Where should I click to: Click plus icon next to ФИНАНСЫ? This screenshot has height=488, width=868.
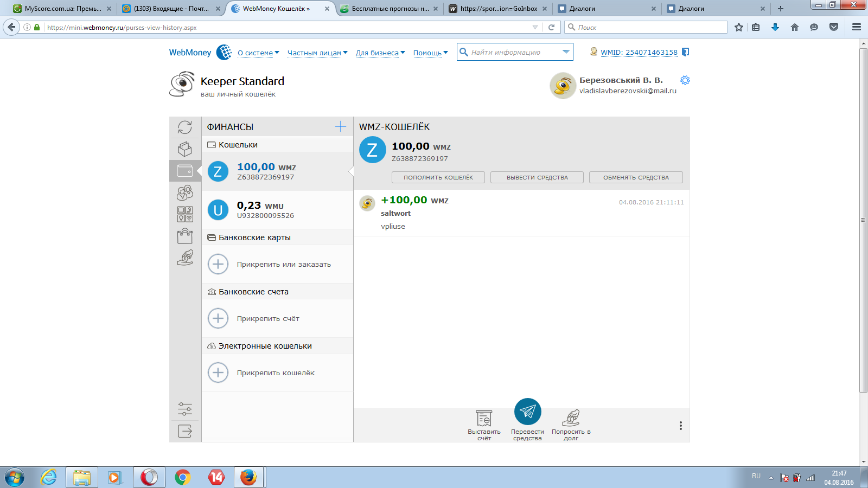[341, 126]
